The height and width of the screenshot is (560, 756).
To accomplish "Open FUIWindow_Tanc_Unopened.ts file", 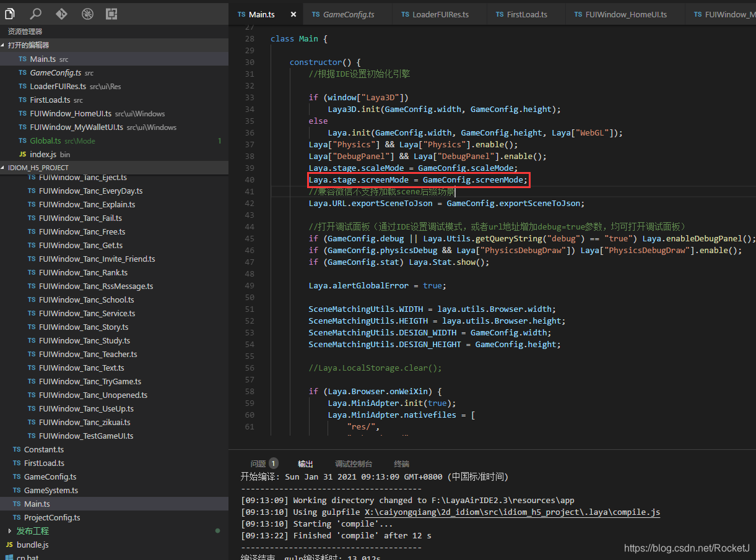I will click(114, 395).
